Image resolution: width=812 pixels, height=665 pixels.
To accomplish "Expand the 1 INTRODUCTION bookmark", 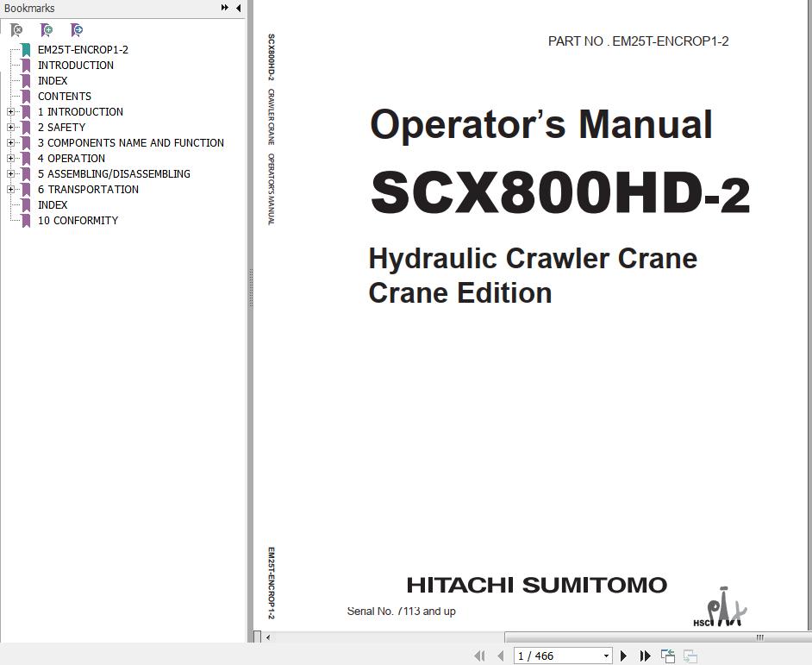I will tap(10, 112).
